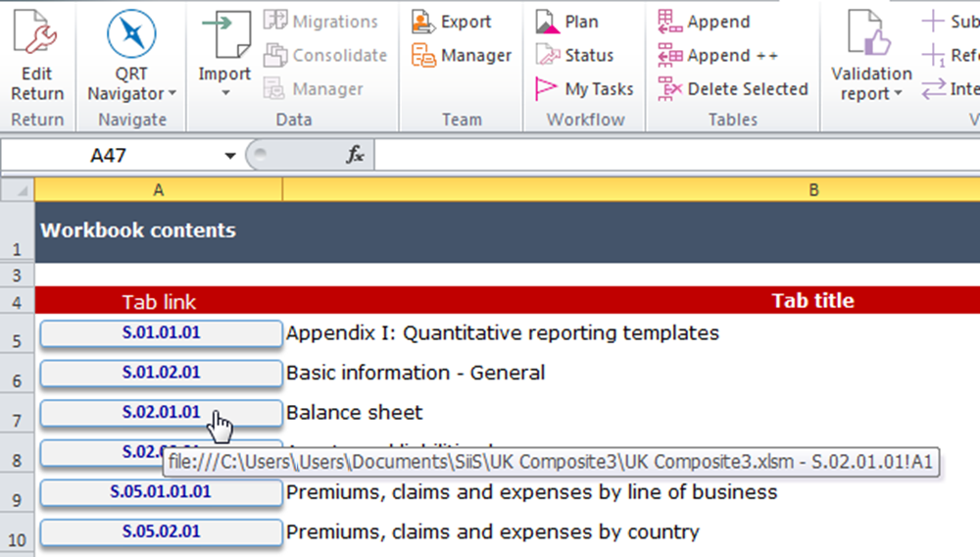Click the Import document icon
The height and width of the screenshot is (557, 980).
[x=225, y=35]
